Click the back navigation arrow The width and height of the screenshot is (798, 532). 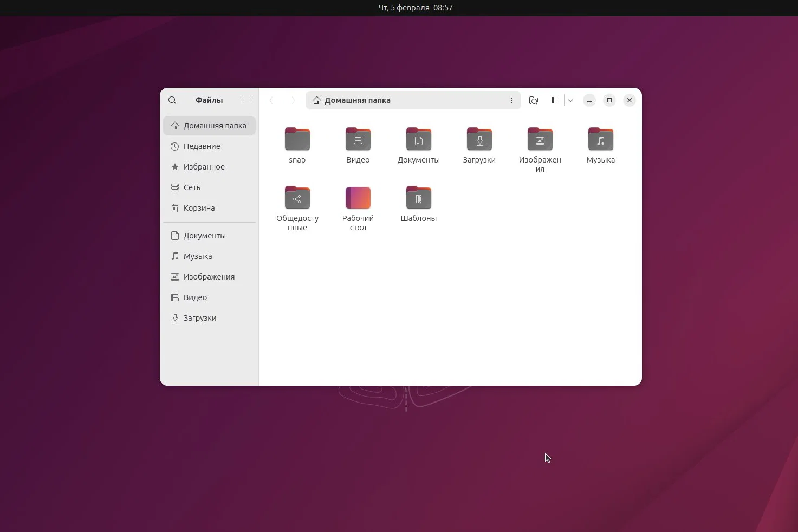(271, 100)
